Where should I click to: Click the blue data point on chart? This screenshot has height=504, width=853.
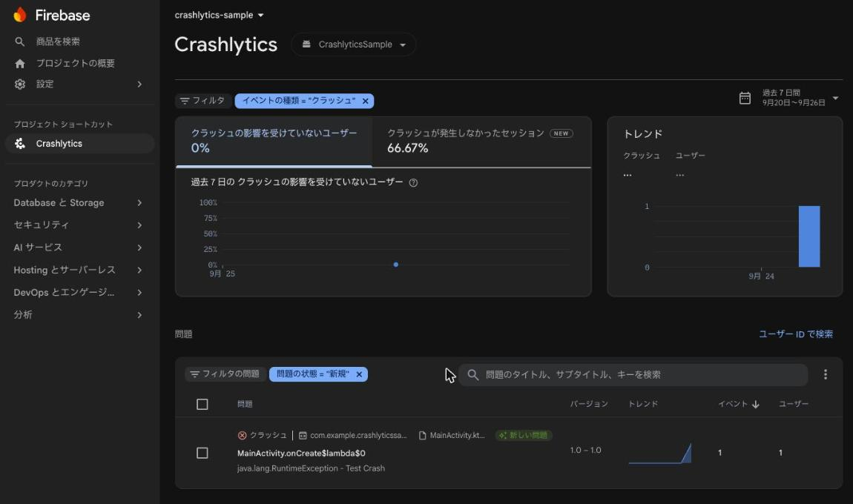point(396,265)
